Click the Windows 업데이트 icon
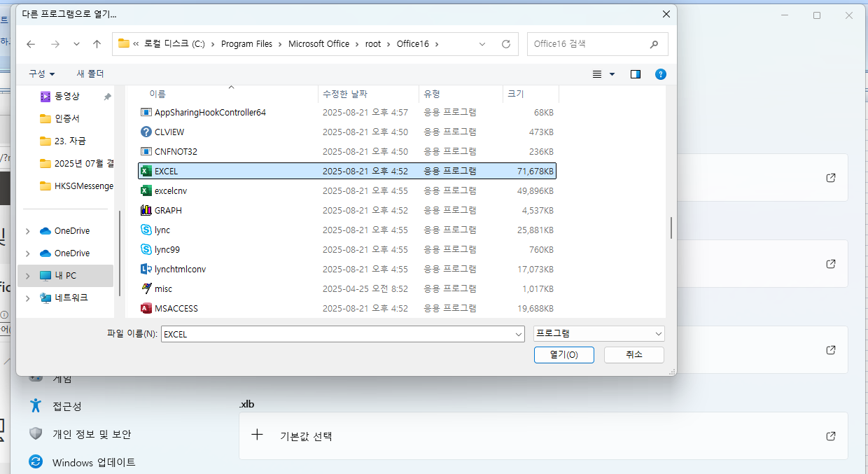This screenshot has height=474, width=868. point(36,462)
